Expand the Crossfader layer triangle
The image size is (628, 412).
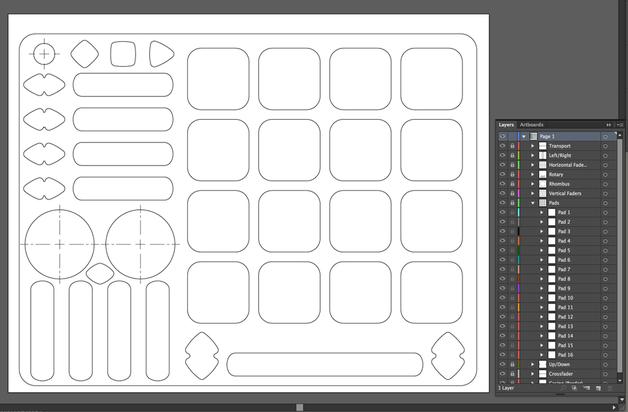(x=533, y=374)
